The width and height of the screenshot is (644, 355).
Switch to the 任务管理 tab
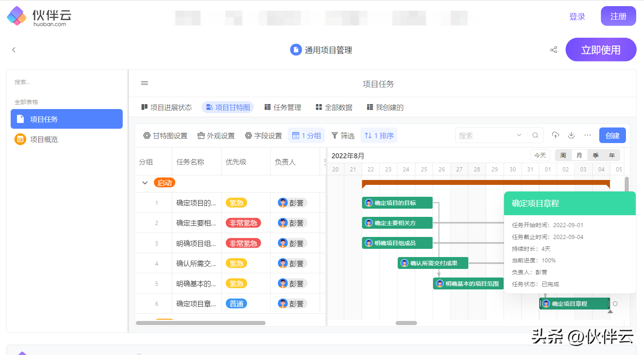tap(283, 107)
